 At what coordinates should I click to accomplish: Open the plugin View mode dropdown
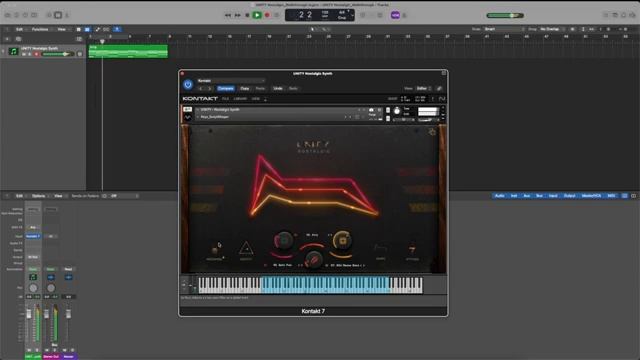point(423,89)
